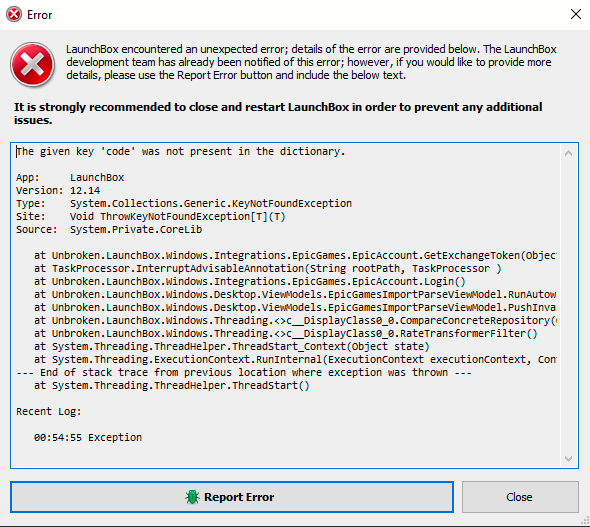Click the Report Error button
The width and height of the screenshot is (590, 527).
pos(232,497)
